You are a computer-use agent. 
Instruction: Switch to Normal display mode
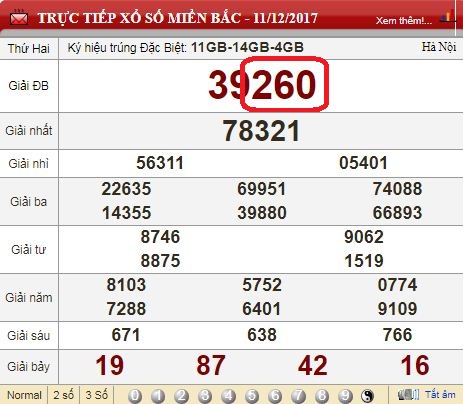[24, 395]
